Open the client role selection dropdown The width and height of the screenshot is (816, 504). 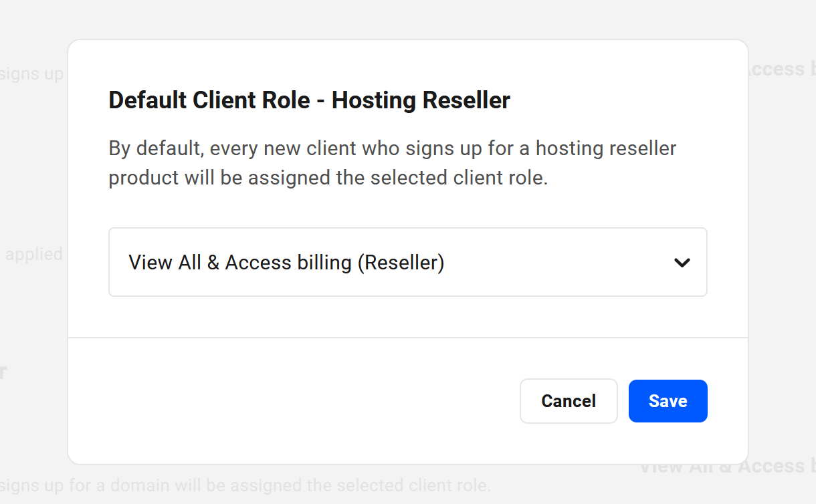point(408,262)
